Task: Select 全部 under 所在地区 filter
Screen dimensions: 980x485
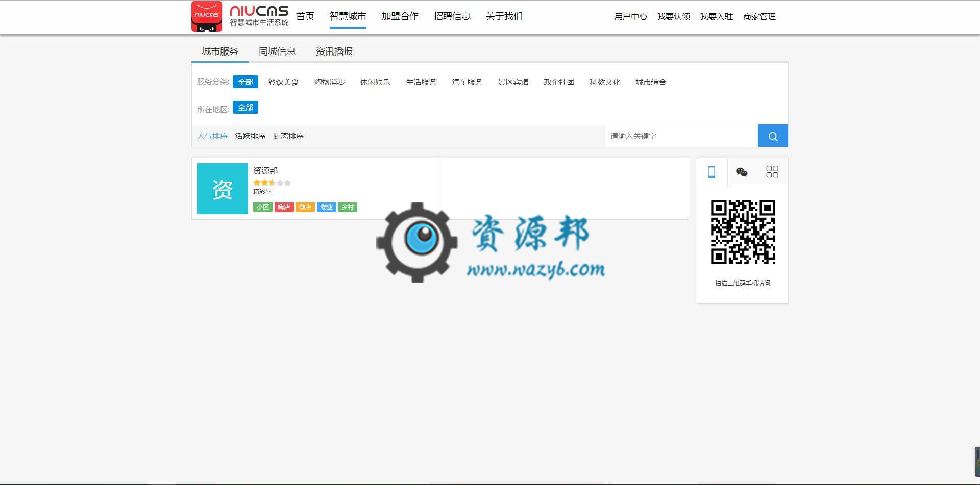Action: 245,107
